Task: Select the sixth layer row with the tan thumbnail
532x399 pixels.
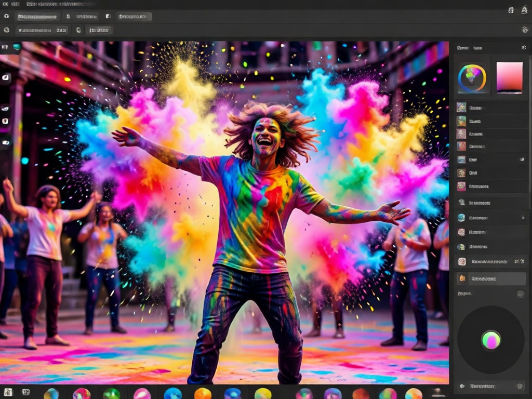Action: tap(490, 173)
